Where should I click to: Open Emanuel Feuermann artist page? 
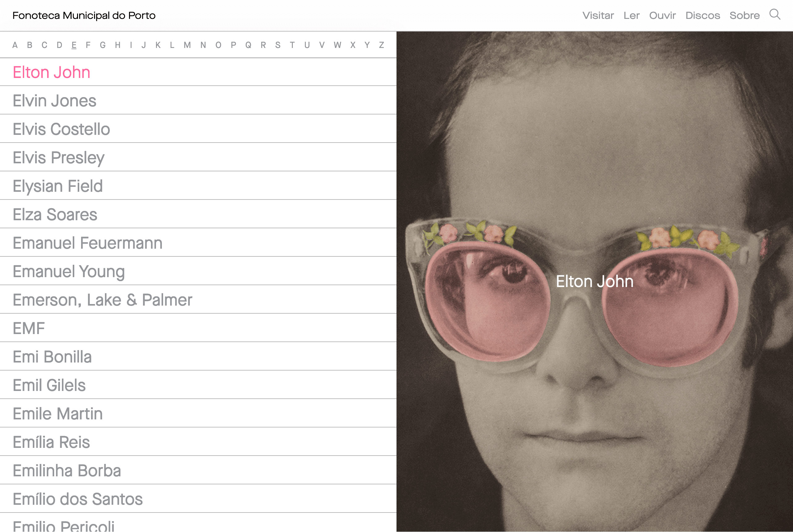click(x=198, y=243)
